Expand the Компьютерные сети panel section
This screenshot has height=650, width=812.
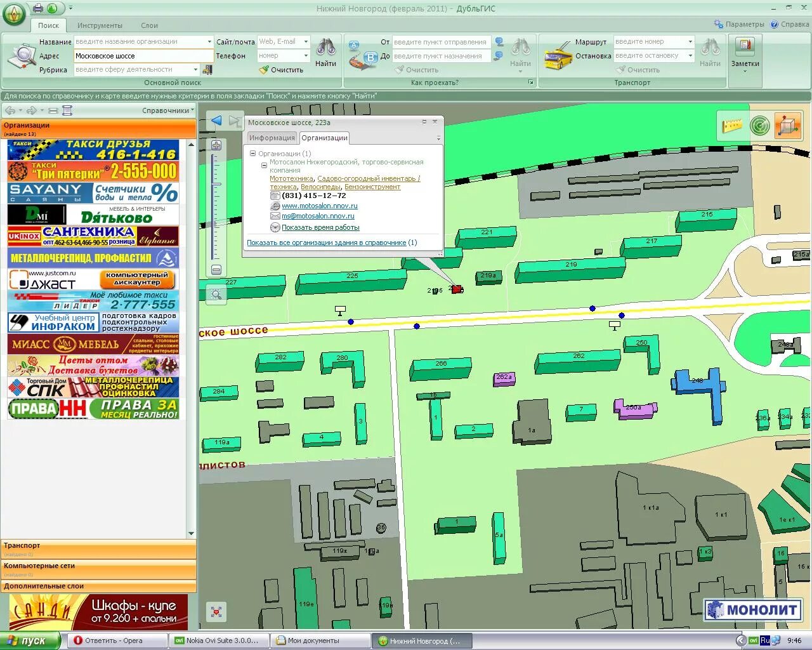tap(98, 569)
